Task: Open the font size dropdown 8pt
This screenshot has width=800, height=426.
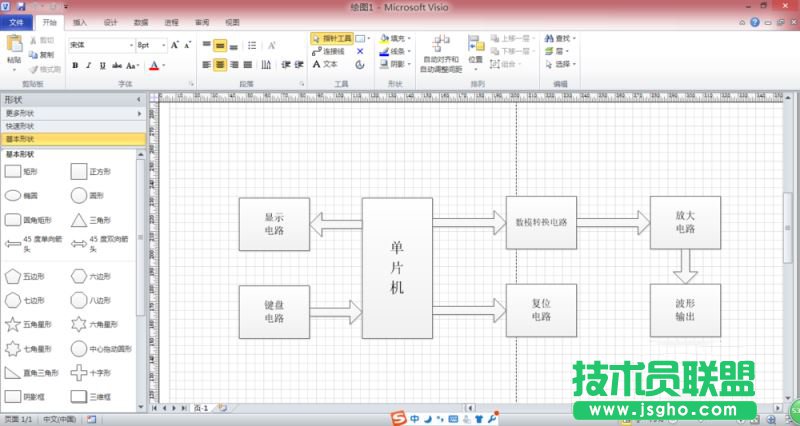Action: click(x=164, y=45)
